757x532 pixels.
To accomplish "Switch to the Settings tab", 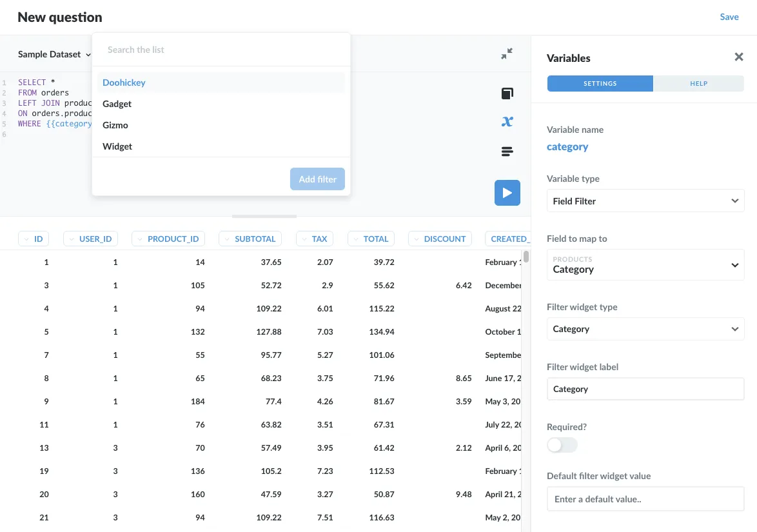I will (x=600, y=84).
